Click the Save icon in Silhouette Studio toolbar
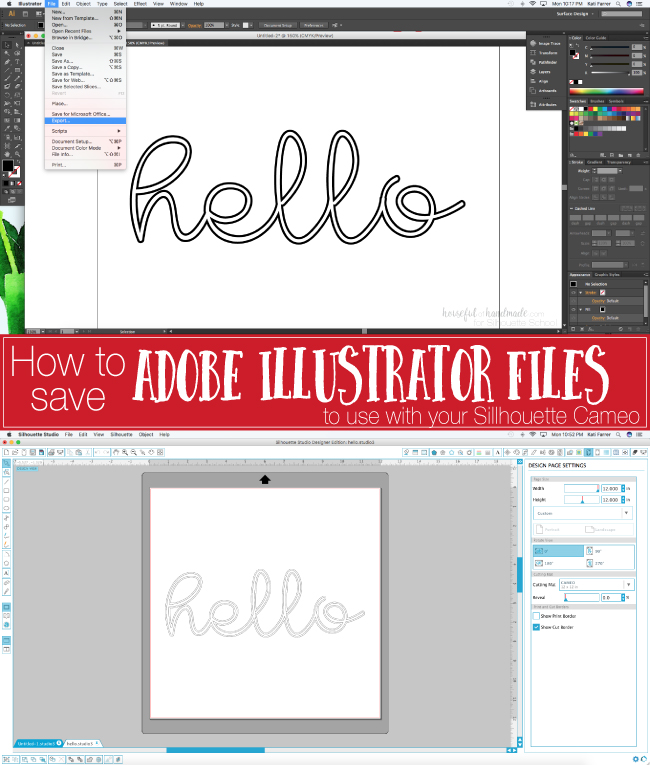 33,452
